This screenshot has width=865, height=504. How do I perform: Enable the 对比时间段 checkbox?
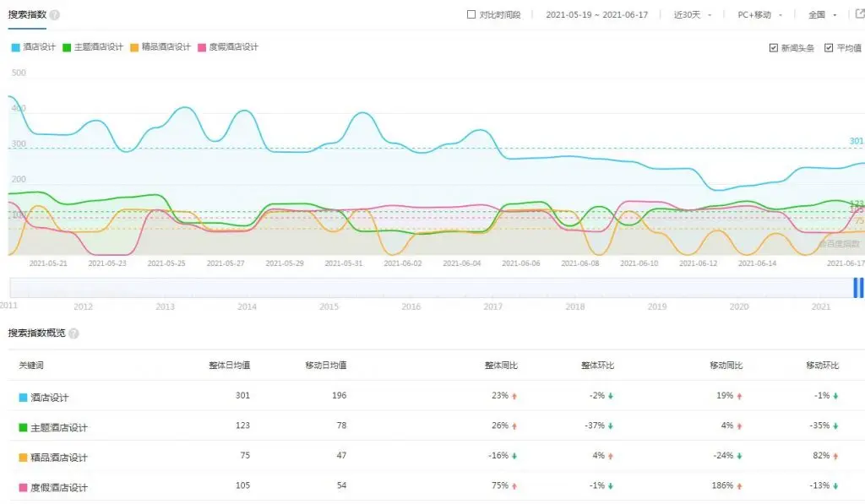[x=471, y=15]
